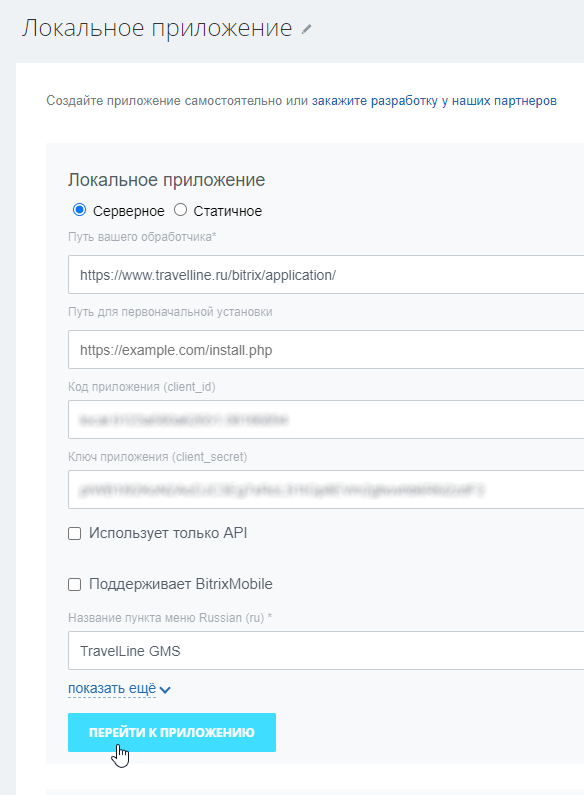Click the initial install path field
Image resolution: width=584 pixels, height=795 pixels.
coord(326,350)
